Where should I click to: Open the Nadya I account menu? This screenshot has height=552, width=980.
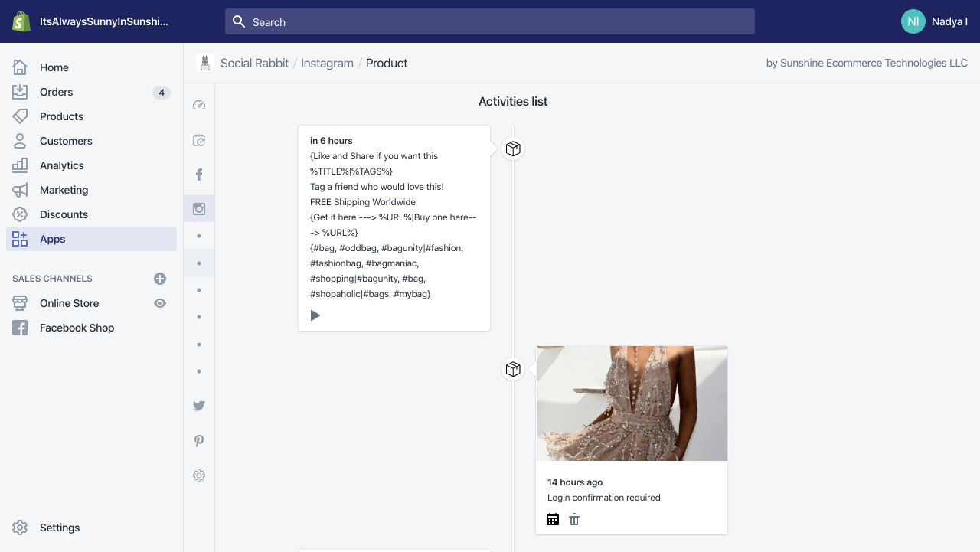point(935,21)
